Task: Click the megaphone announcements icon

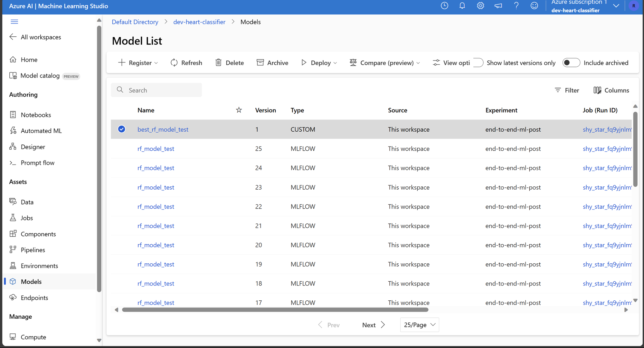Action: pyautogui.click(x=498, y=6)
